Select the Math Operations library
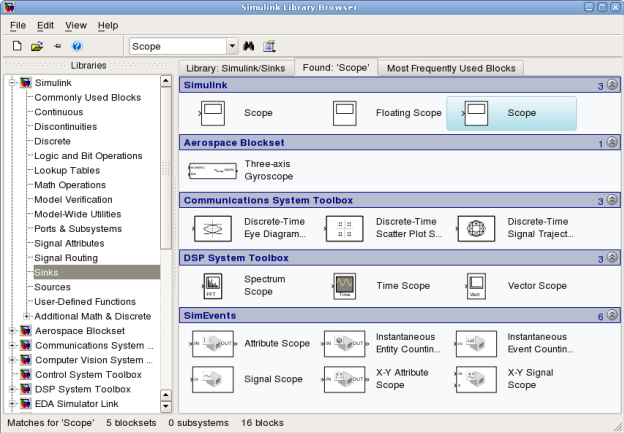Image resolution: width=624 pixels, height=433 pixels. pyautogui.click(x=70, y=185)
